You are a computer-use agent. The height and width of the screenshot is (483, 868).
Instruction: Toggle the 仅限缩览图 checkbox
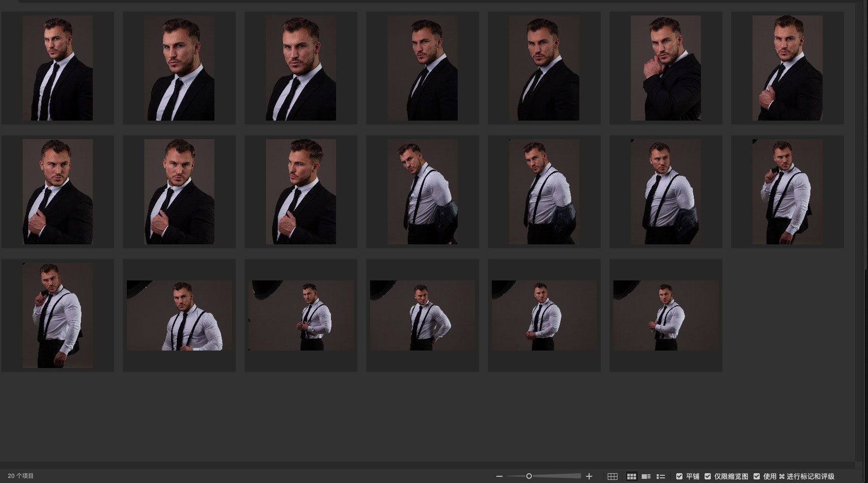pyautogui.click(x=708, y=476)
